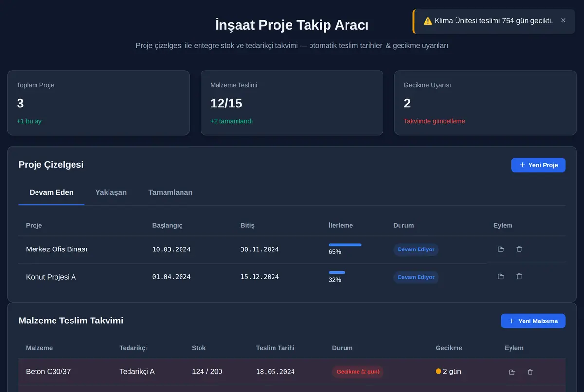Open the Merkez Ofis Binası row edit icon
Image resolution: width=584 pixels, height=392 pixels.
[501, 249]
